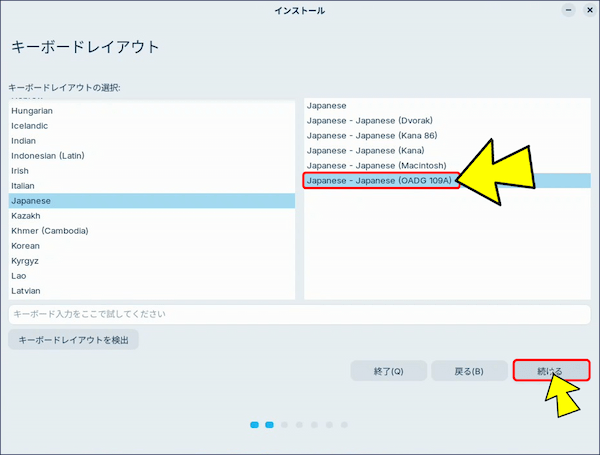Click the 続ける continue button
This screenshot has width=600, height=455.
pyautogui.click(x=549, y=371)
